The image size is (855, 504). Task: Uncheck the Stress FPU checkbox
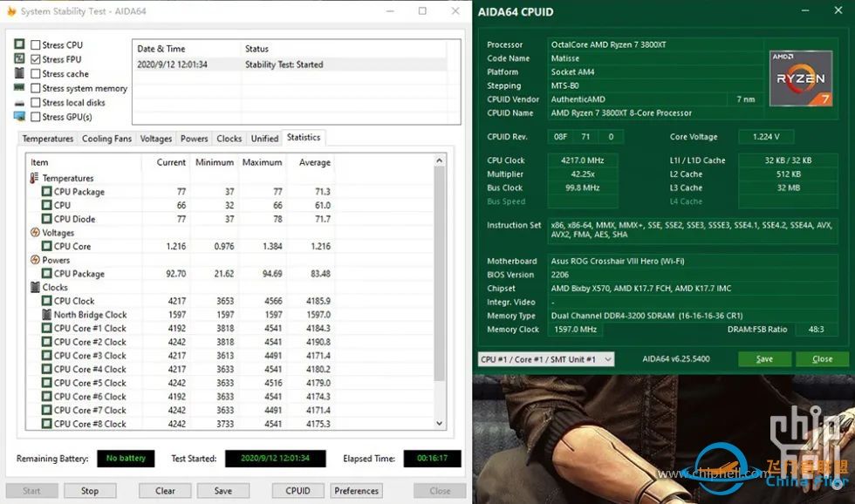(36, 58)
